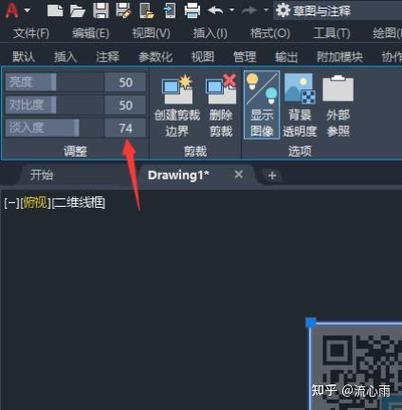402x410 pixels.
Task: Open an existing file via folder icon
Action: pyautogui.click(x=78, y=10)
